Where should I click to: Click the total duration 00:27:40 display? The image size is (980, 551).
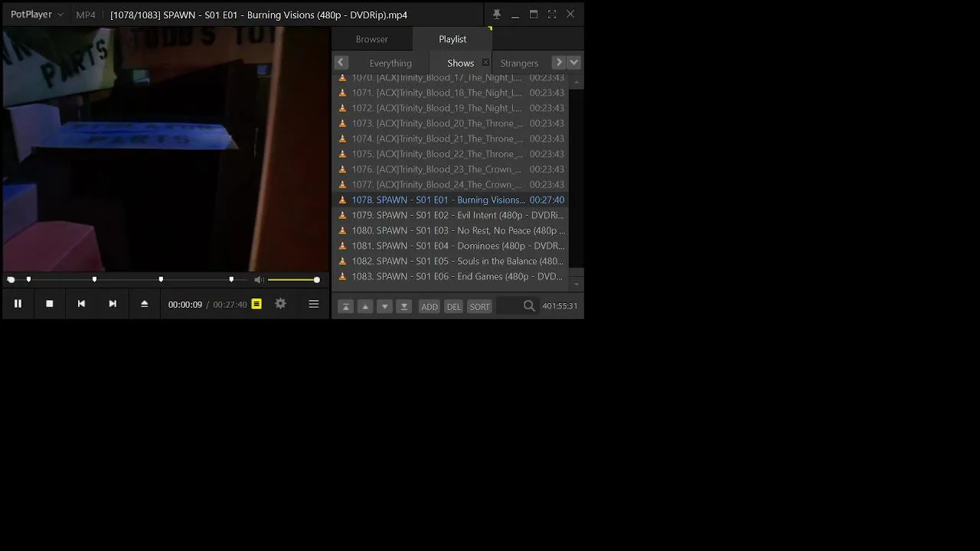[x=230, y=305]
